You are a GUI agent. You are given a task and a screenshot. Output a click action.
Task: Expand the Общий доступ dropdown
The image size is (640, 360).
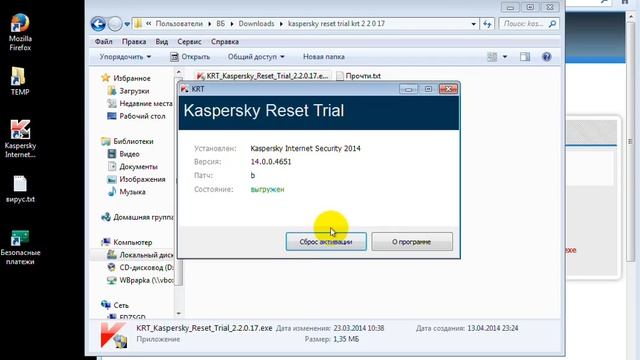click(256, 57)
